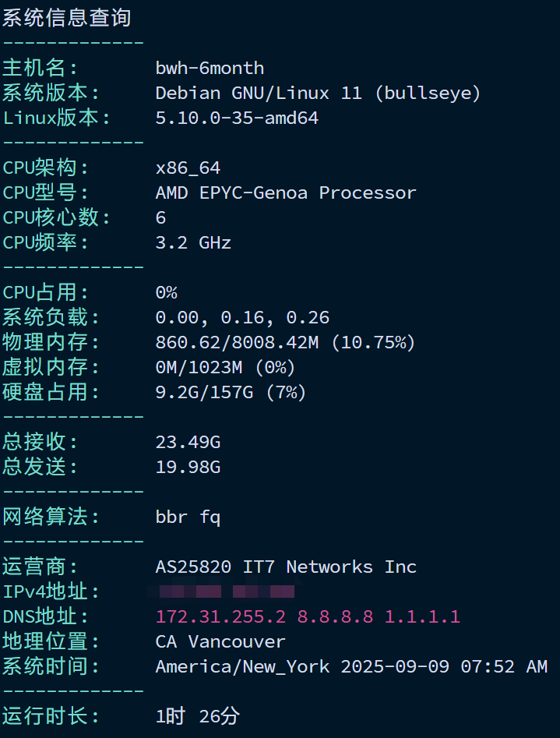Click the x86_64 architecture value
The image size is (560, 738).
coord(188,168)
